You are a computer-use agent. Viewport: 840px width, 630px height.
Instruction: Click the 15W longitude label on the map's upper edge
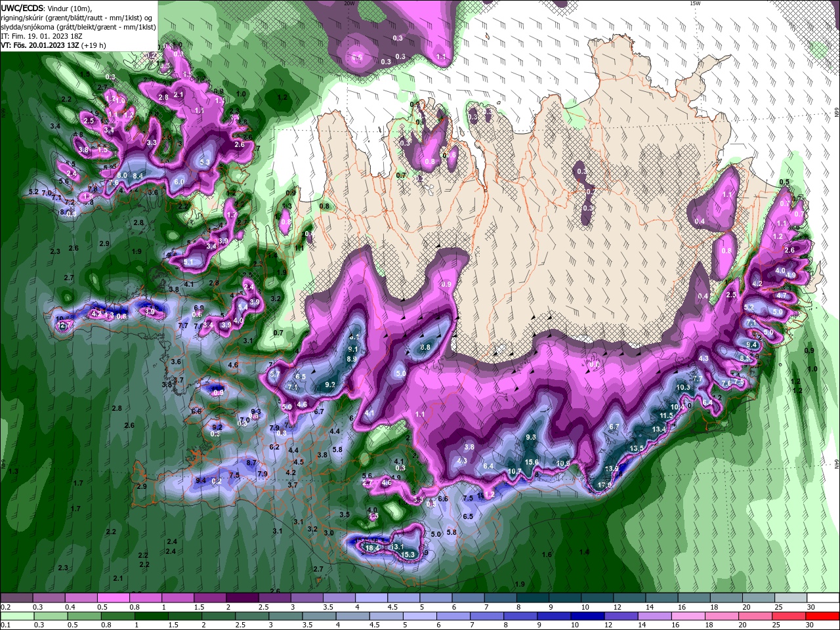[x=695, y=3]
